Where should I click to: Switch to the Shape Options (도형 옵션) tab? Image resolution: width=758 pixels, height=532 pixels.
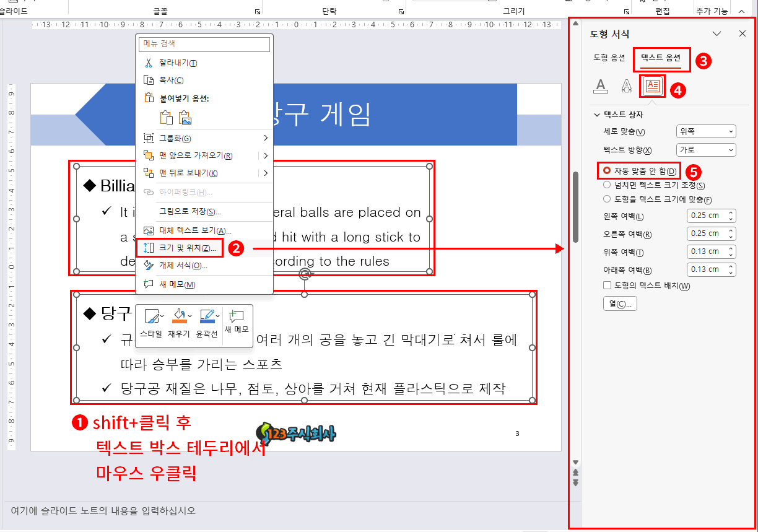tap(609, 58)
